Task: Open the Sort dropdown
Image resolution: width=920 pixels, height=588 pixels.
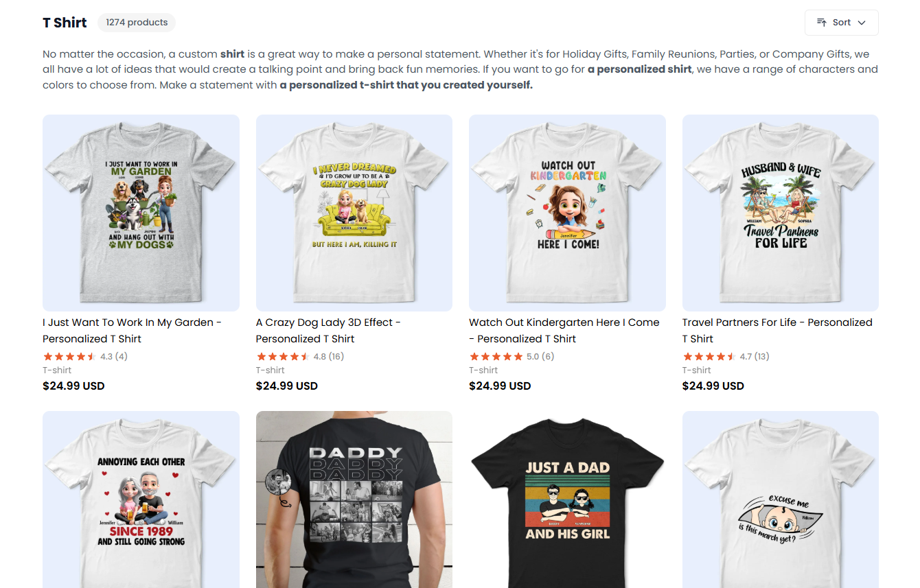Action: (841, 23)
